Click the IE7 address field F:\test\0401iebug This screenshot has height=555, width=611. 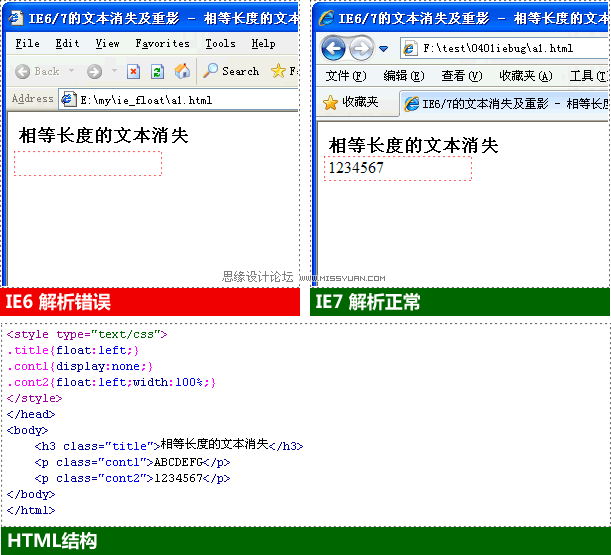[x=505, y=48]
